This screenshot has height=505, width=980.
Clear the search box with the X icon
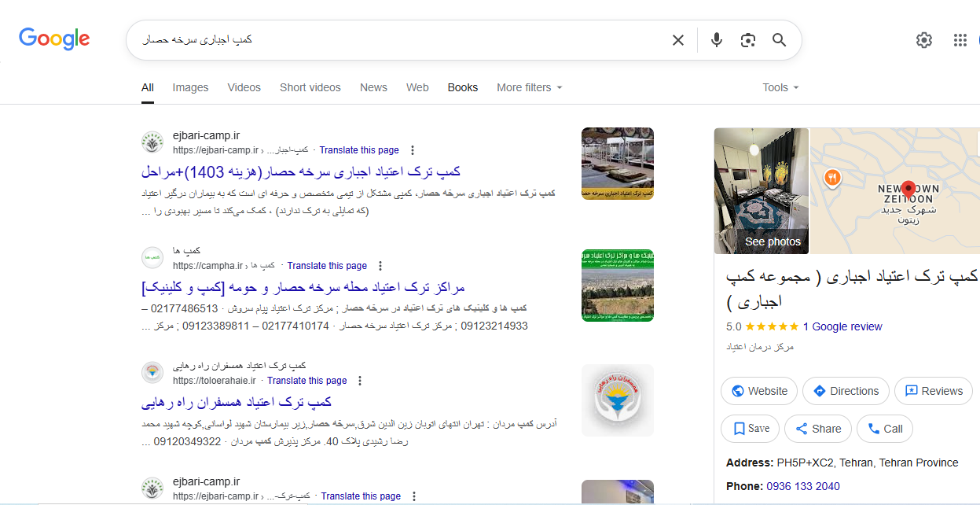pos(678,40)
